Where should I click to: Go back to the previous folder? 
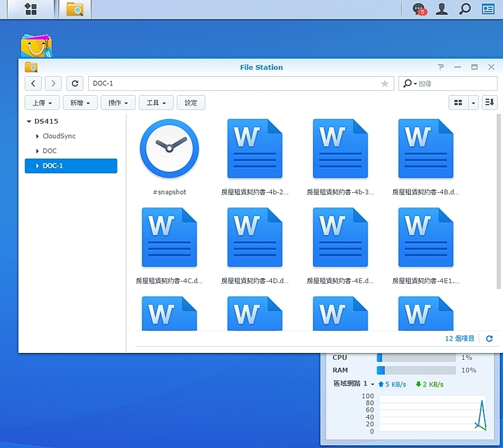tap(34, 84)
